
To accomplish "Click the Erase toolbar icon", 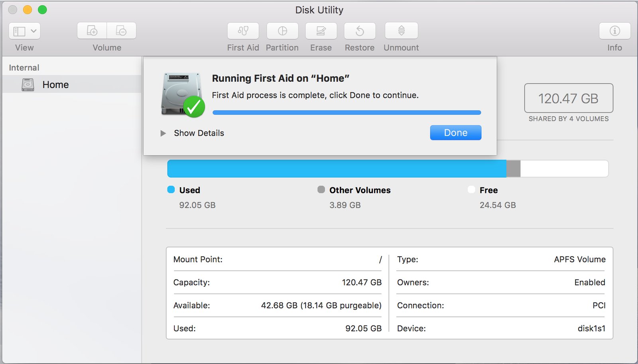I will pyautogui.click(x=321, y=31).
